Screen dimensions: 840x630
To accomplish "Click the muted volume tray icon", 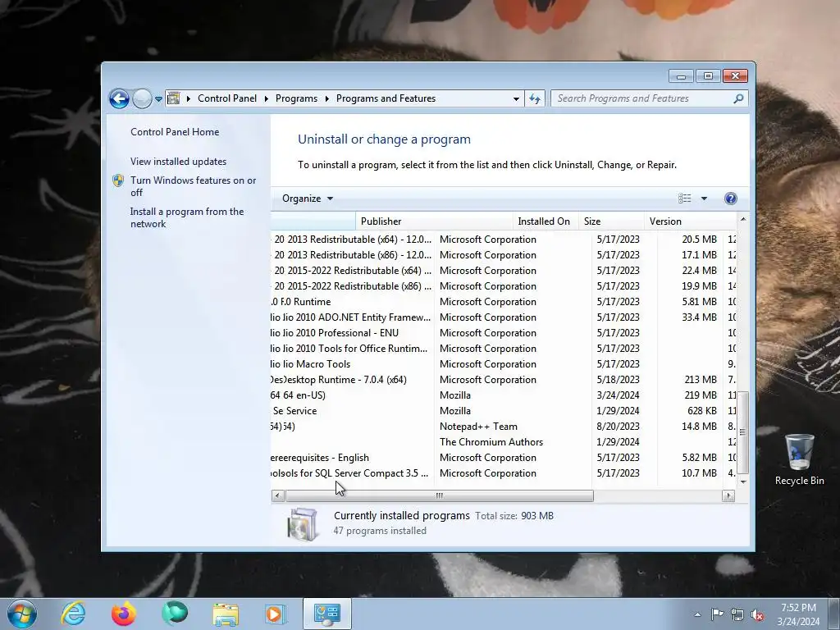I will click(757, 614).
